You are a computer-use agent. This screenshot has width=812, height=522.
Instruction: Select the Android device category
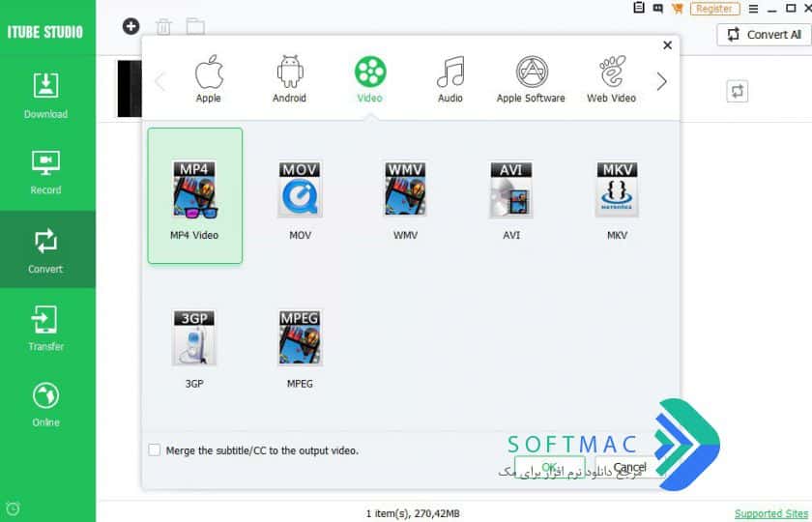pyautogui.click(x=289, y=79)
